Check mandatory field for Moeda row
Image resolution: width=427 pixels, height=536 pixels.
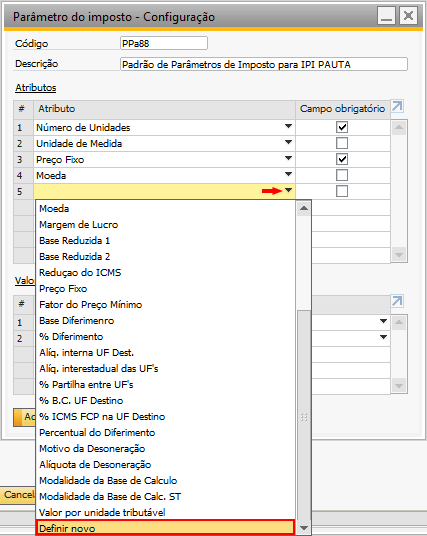pos(342,175)
